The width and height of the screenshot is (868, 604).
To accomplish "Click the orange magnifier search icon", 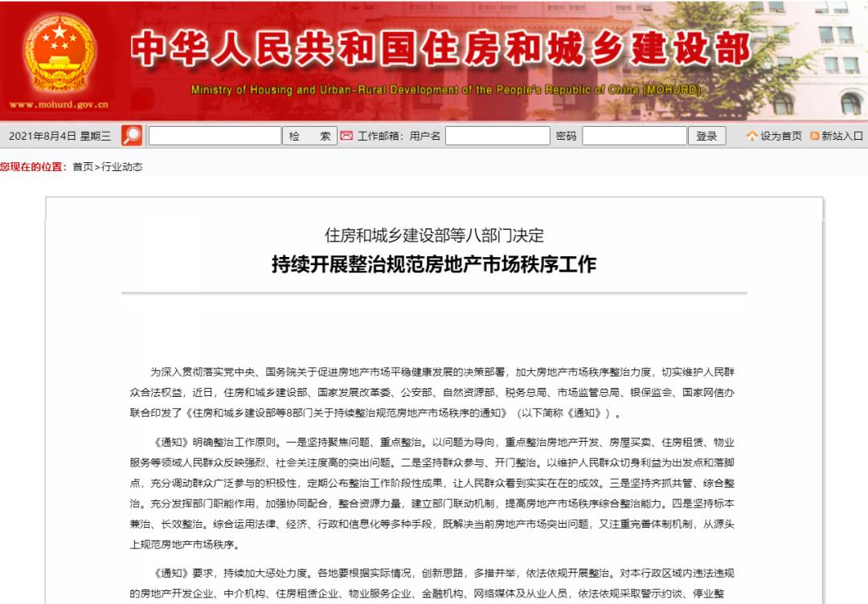I will [x=132, y=136].
